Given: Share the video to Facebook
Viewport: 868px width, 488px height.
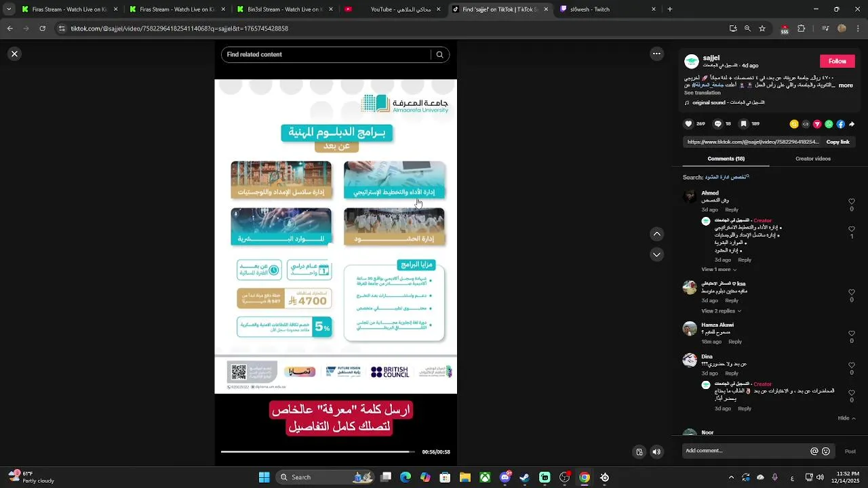Looking at the screenshot, I should [x=840, y=124].
